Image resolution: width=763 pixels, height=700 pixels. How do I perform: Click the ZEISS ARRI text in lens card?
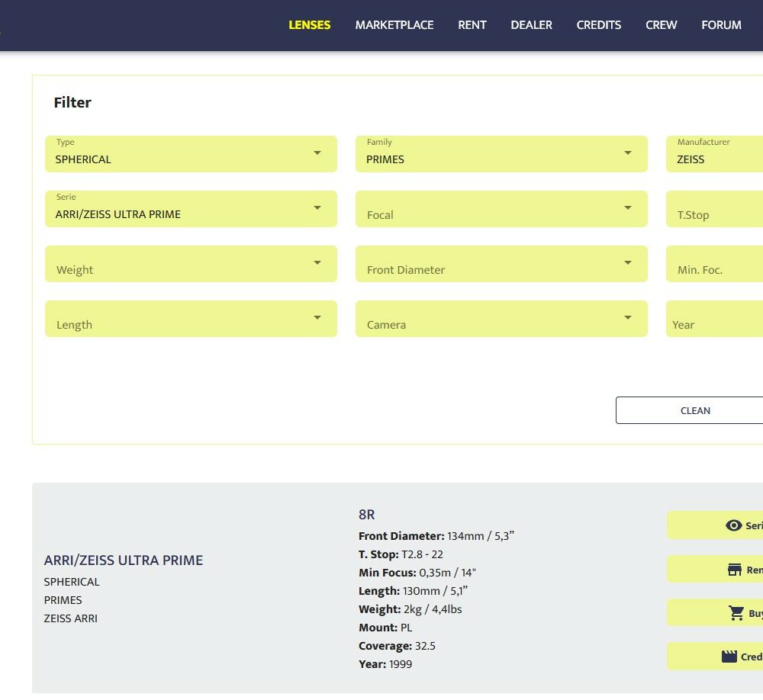click(x=70, y=618)
